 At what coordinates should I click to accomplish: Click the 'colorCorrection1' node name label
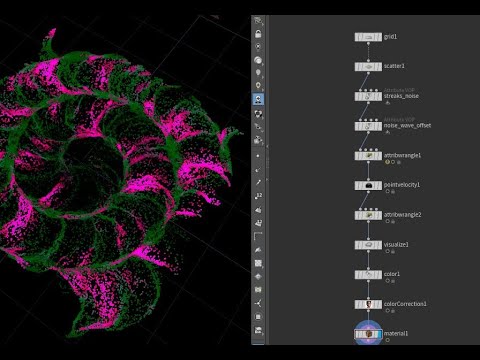pos(405,304)
